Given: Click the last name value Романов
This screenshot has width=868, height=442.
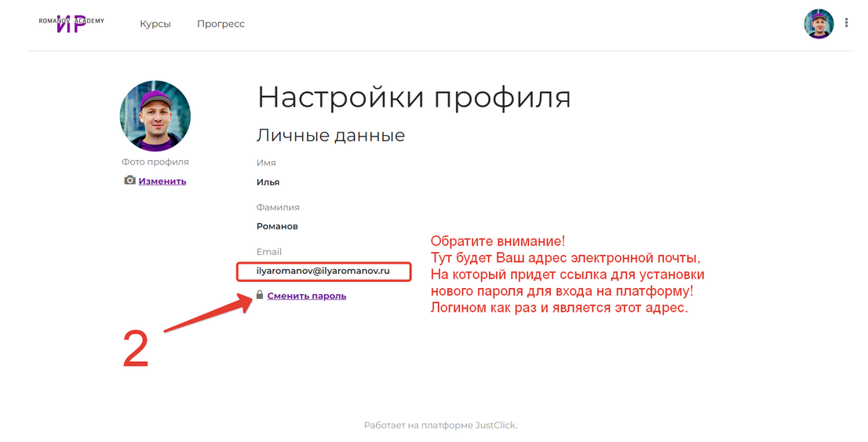Looking at the screenshot, I should tap(277, 226).
